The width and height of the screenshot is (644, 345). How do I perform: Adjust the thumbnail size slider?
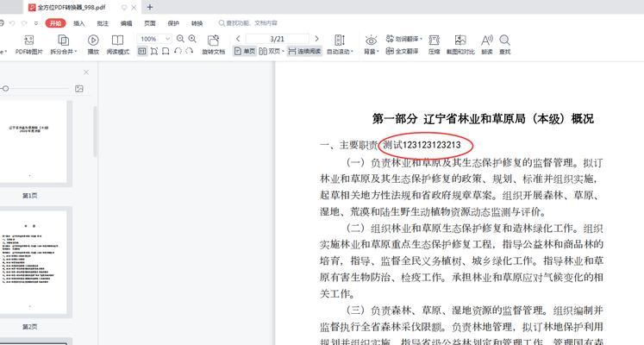pyautogui.click(x=5, y=88)
